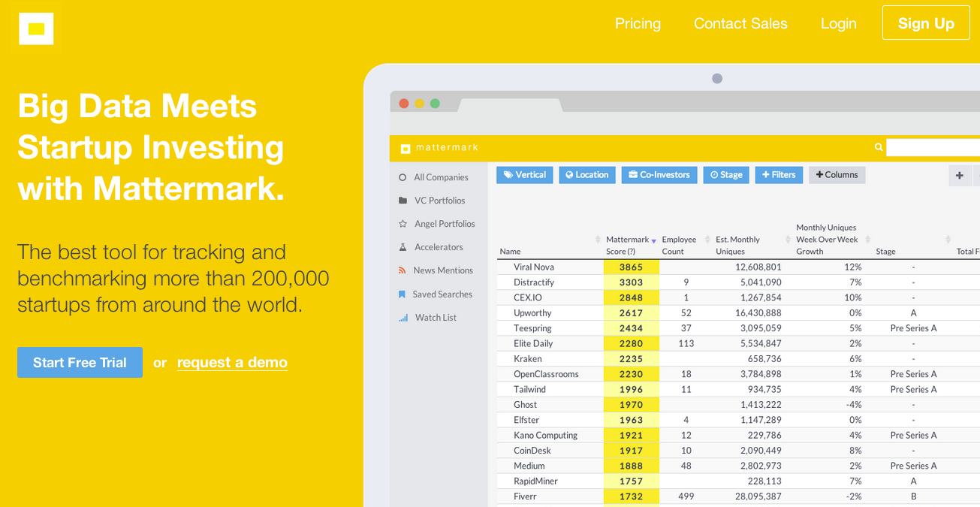Click the Mattermark square logo in the page header
Image resolution: width=980 pixels, height=507 pixels.
tap(36, 29)
